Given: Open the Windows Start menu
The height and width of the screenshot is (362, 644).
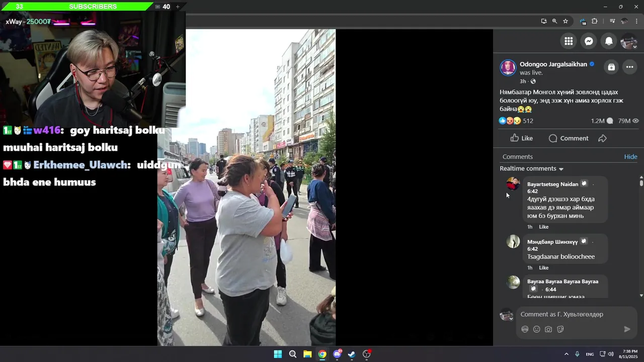Looking at the screenshot, I should tap(278, 354).
